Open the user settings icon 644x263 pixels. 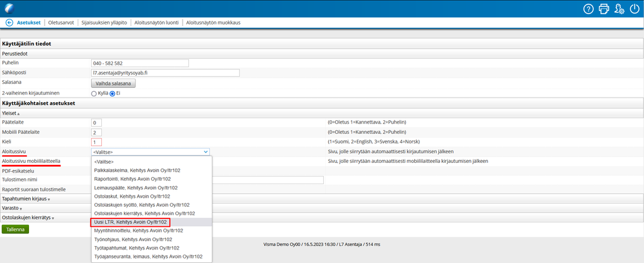tap(619, 8)
